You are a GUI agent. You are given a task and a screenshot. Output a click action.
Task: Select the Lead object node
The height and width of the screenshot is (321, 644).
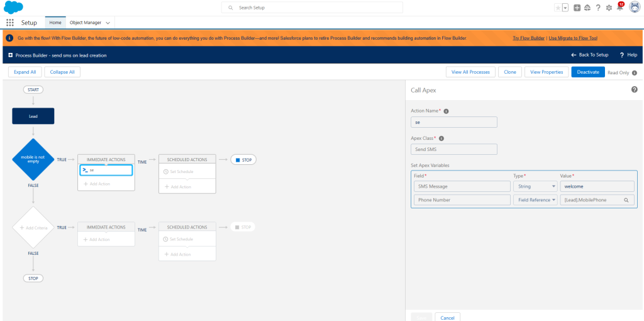point(33,116)
